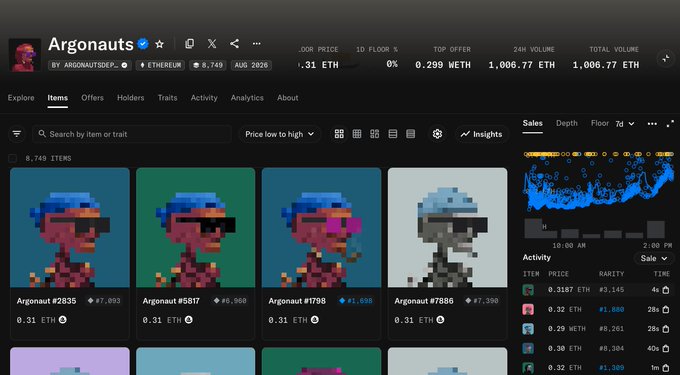Click the #8,304 rarity in activity list
The image size is (680, 375).
point(611,348)
